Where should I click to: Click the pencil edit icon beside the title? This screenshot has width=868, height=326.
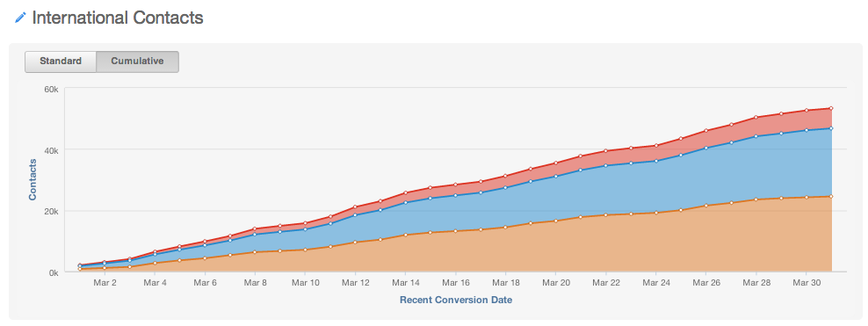coord(20,18)
